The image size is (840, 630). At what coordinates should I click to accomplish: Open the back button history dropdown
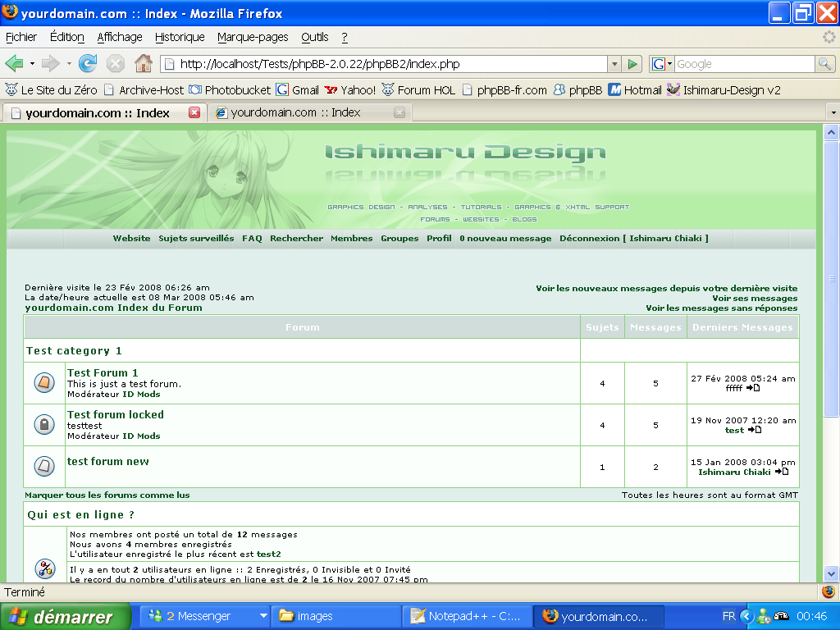32,64
